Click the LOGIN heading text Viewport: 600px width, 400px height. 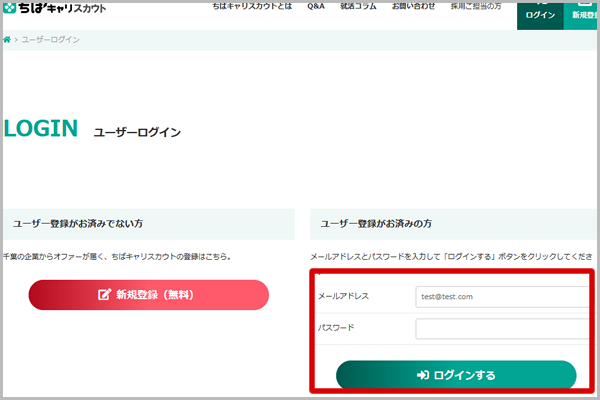[x=41, y=129]
